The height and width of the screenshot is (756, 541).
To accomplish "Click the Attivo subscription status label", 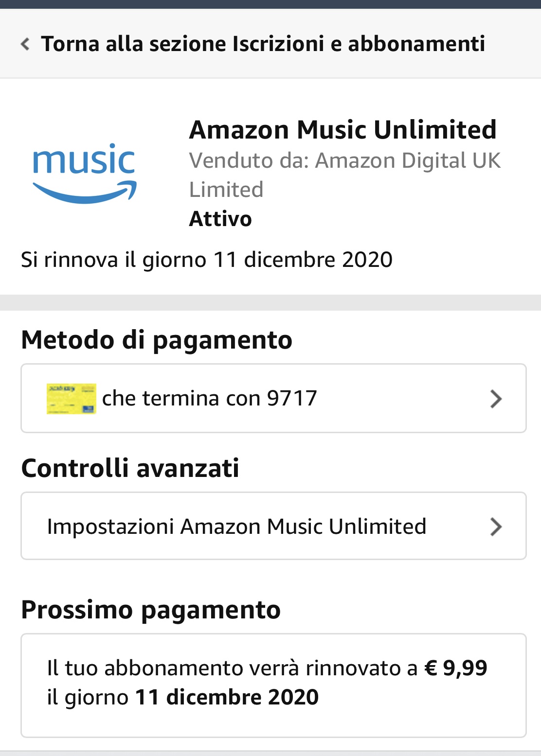I will pyautogui.click(x=220, y=219).
